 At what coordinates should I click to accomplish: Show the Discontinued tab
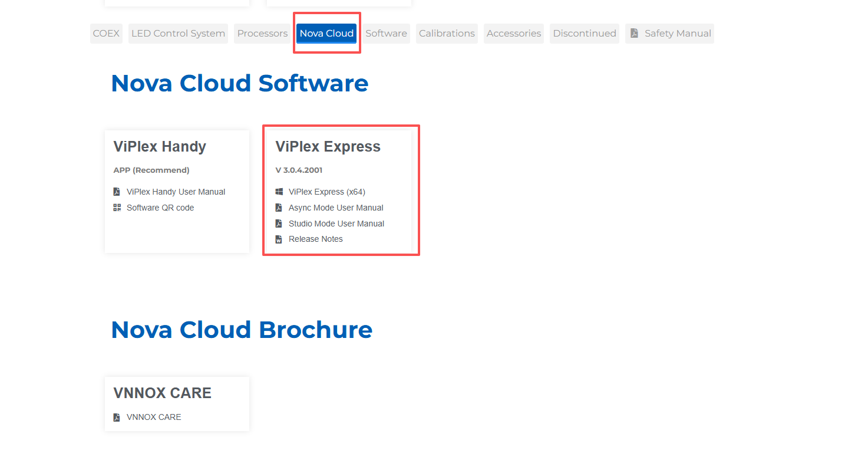(585, 34)
